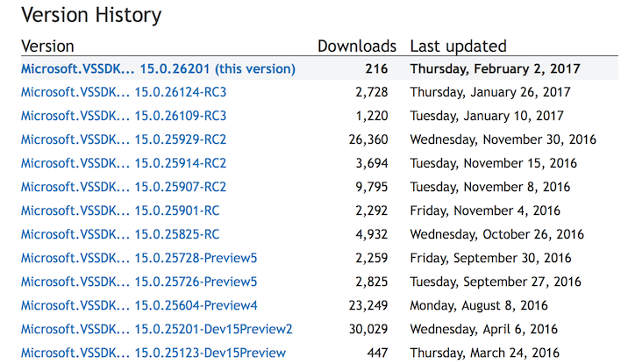View the 15.0.25825-RC version

[x=120, y=234]
